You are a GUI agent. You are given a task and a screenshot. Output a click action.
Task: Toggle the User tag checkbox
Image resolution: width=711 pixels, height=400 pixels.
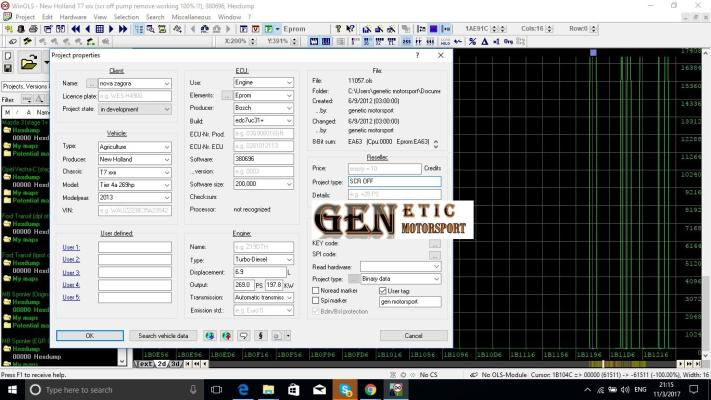click(383, 290)
